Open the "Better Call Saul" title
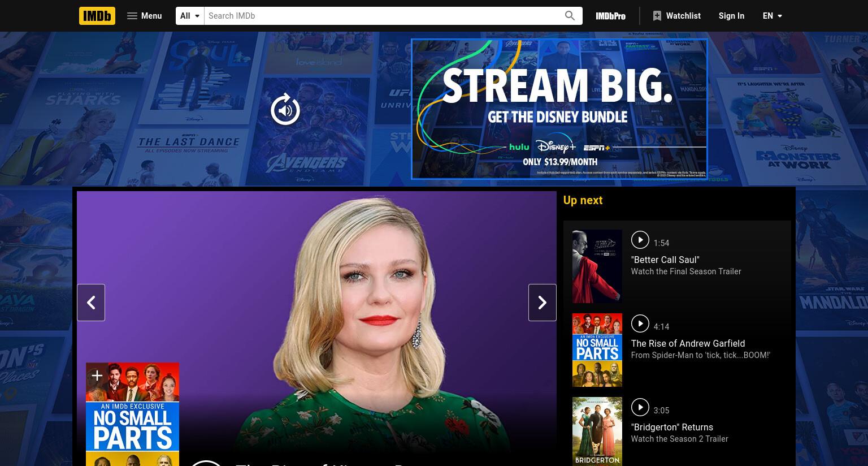The width and height of the screenshot is (868, 466). (665, 260)
